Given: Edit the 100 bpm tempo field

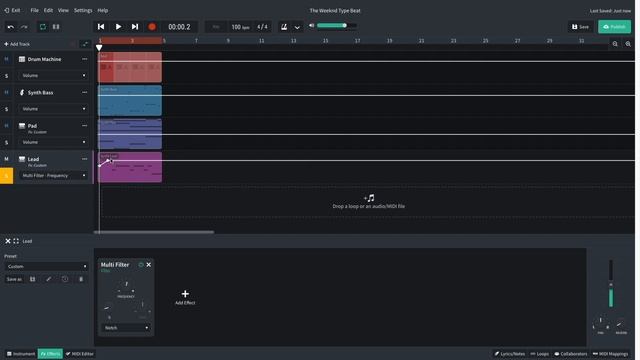Looking at the screenshot, I should pyautogui.click(x=240, y=27).
